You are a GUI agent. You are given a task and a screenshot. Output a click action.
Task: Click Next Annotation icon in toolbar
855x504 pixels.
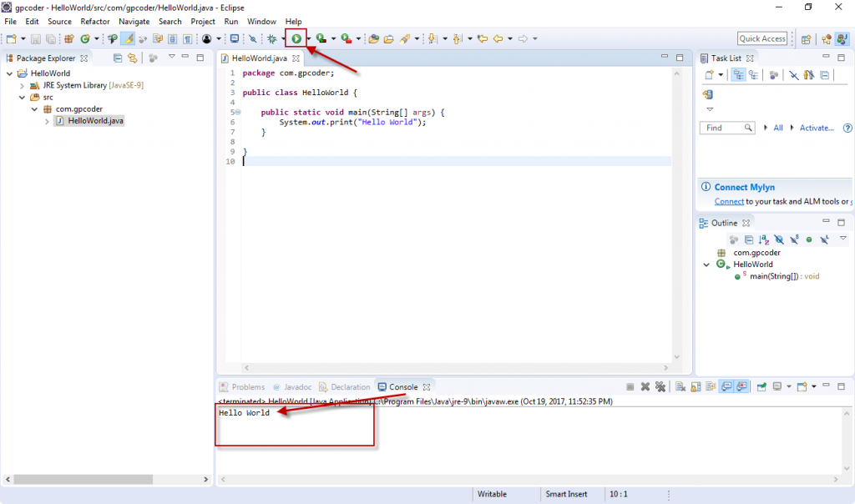pyautogui.click(x=433, y=38)
